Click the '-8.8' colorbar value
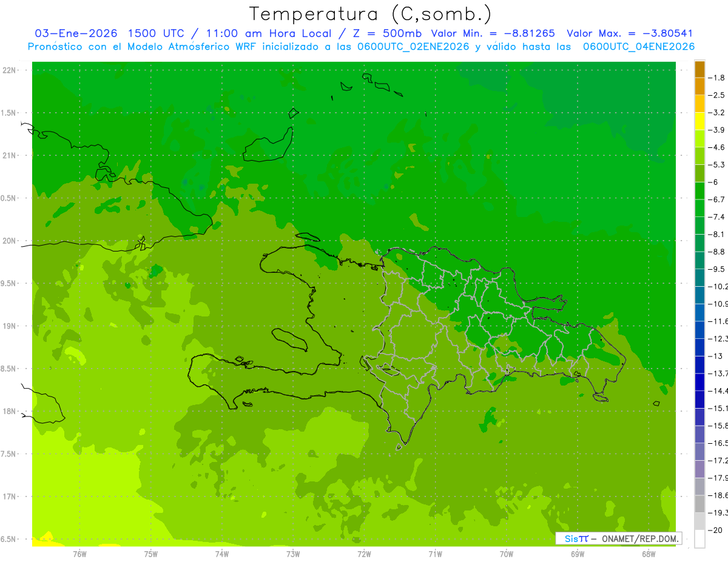This screenshot has width=728, height=562. (717, 252)
